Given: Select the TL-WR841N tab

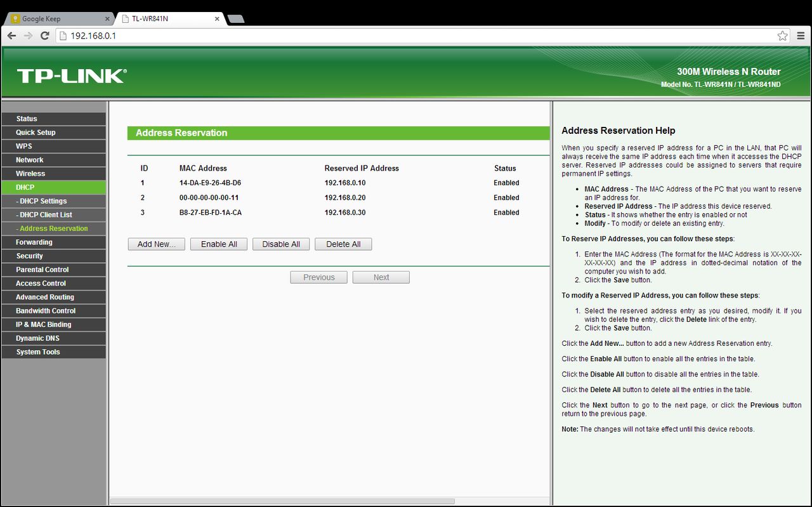Looking at the screenshot, I should click(x=170, y=19).
